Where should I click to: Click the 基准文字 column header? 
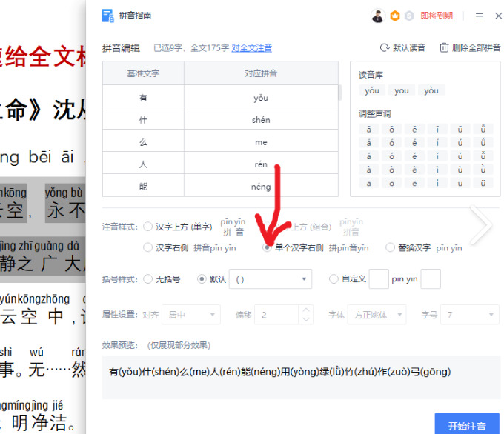[143, 73]
